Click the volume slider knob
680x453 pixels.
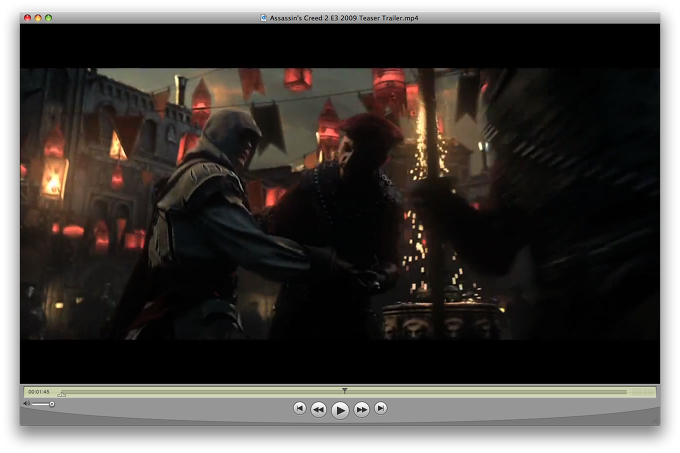point(52,404)
